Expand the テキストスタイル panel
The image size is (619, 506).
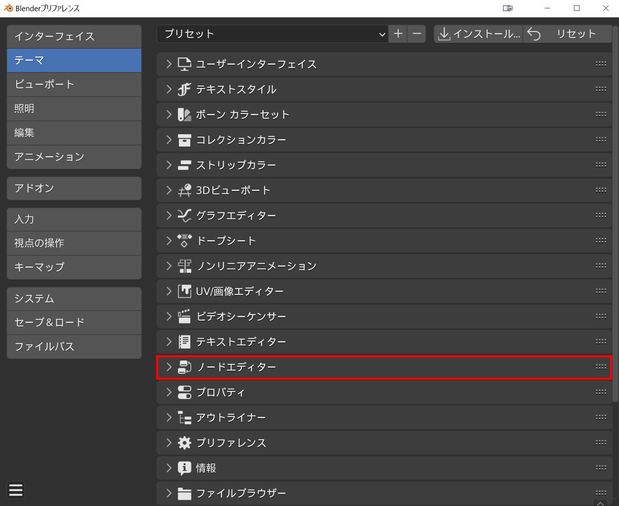(x=169, y=89)
